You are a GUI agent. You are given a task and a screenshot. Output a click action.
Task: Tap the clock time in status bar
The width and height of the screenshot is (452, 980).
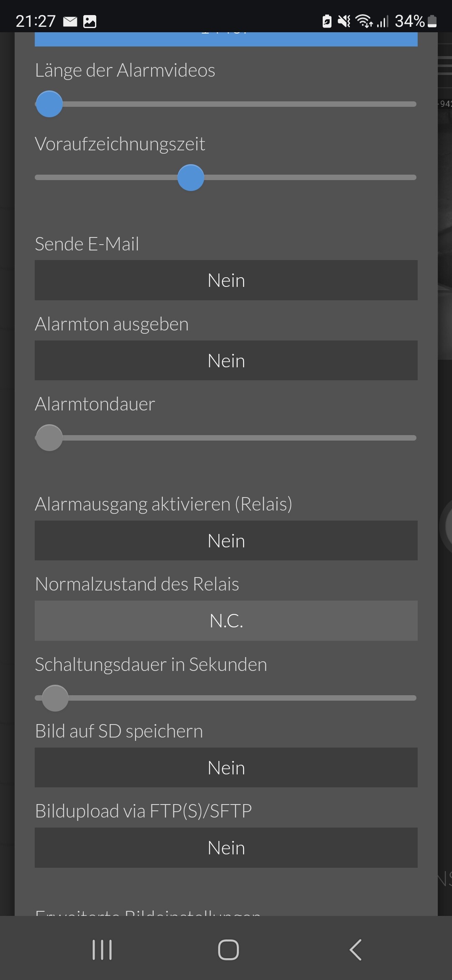point(36,21)
